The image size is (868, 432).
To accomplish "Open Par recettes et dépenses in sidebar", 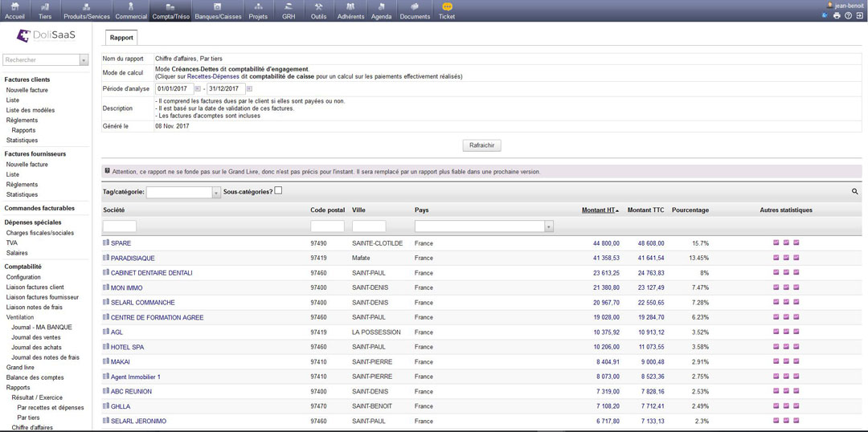I will click(51, 408).
